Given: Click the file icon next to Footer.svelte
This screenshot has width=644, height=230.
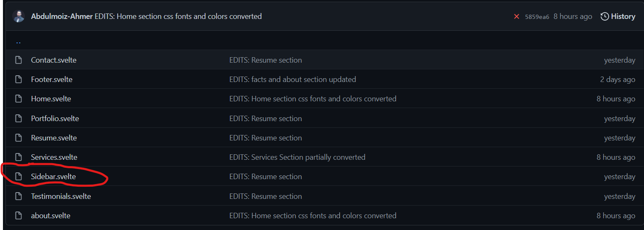Looking at the screenshot, I should point(18,79).
